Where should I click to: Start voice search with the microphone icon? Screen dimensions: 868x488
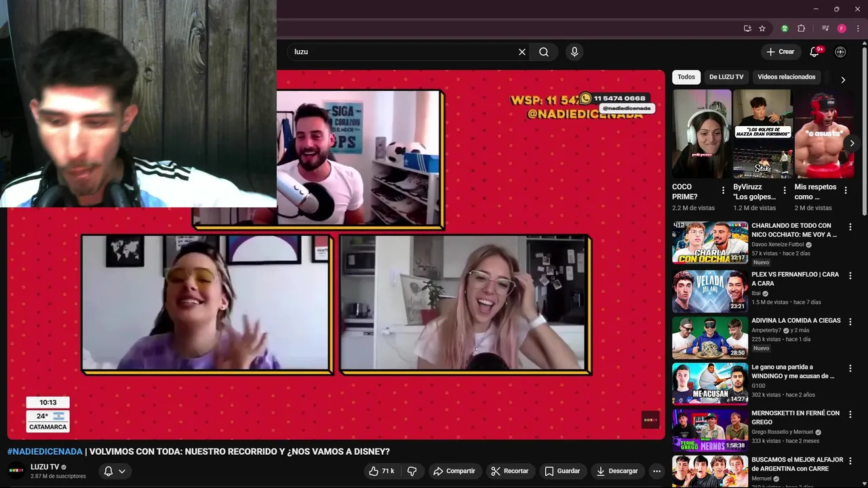pyautogui.click(x=574, y=52)
